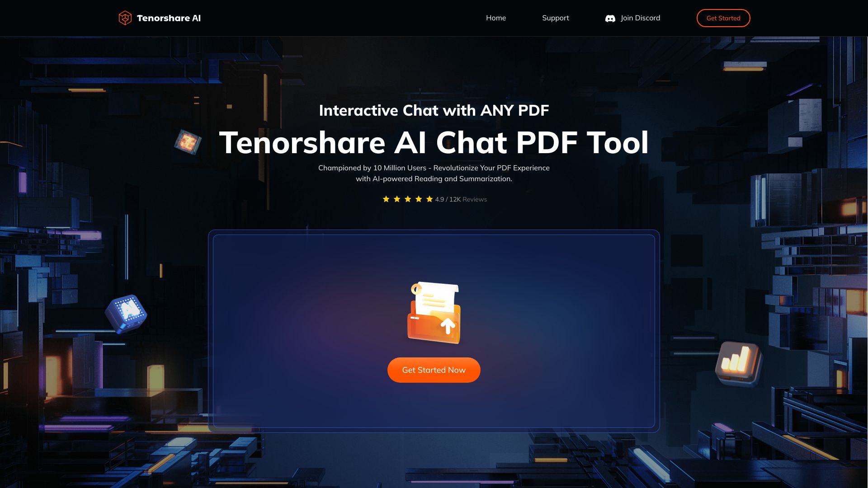Click the PDF upload icon
868x488 pixels.
click(x=434, y=312)
